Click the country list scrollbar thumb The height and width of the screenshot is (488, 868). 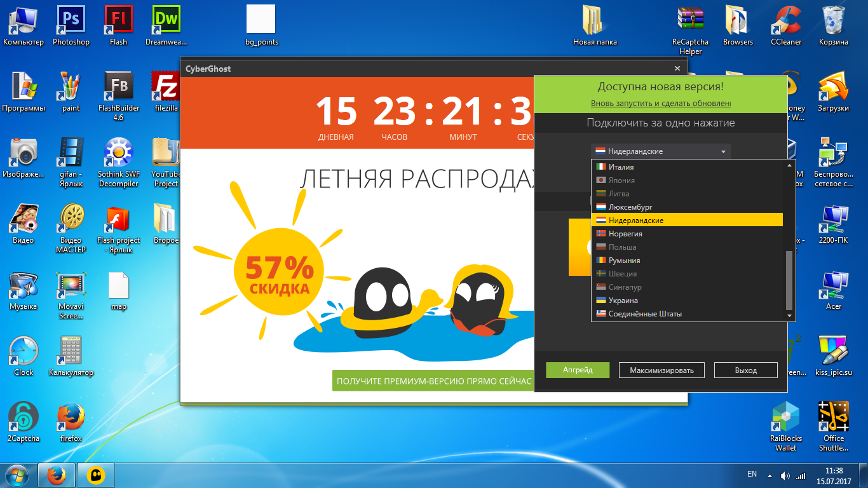tap(790, 280)
